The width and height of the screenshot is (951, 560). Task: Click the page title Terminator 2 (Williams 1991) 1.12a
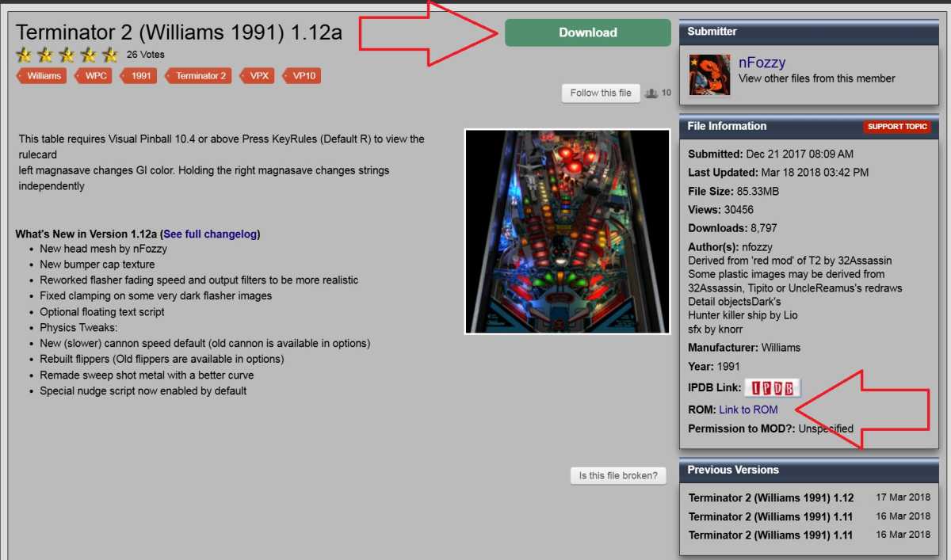(179, 32)
